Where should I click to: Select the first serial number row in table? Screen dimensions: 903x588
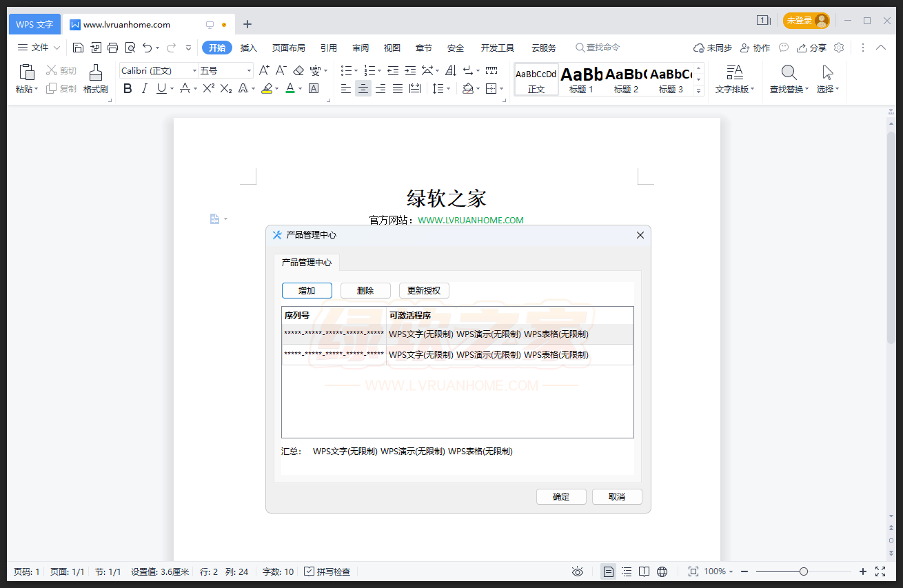[334, 334]
